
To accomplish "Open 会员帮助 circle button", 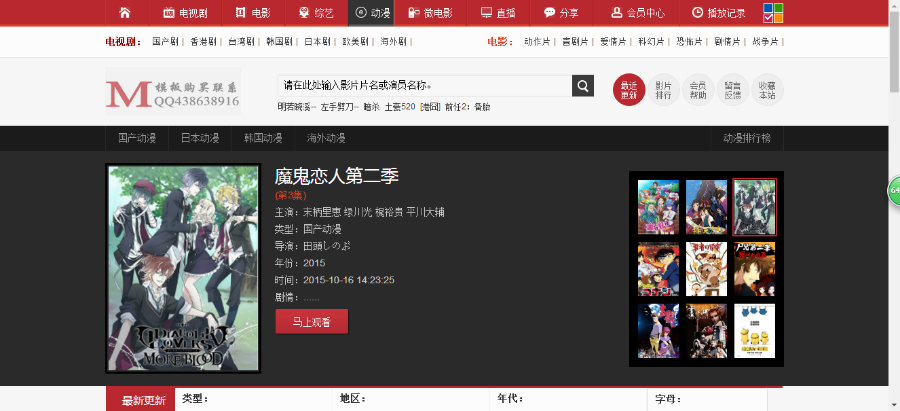I will click(x=698, y=90).
